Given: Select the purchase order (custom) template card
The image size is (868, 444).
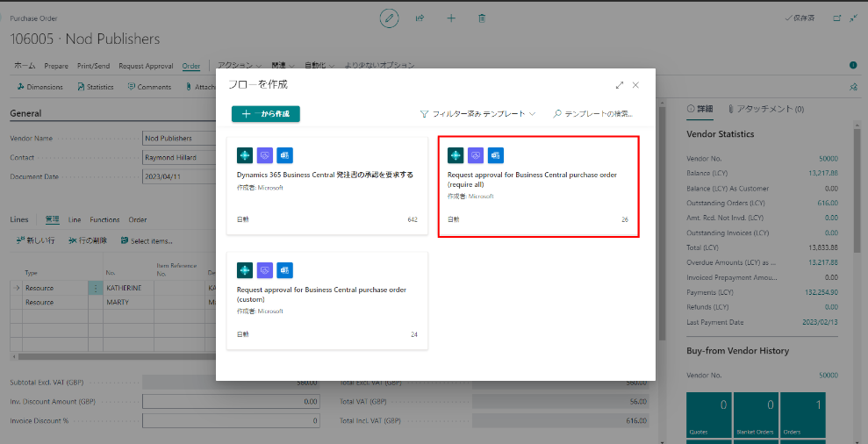Looking at the screenshot, I should 327,301.
